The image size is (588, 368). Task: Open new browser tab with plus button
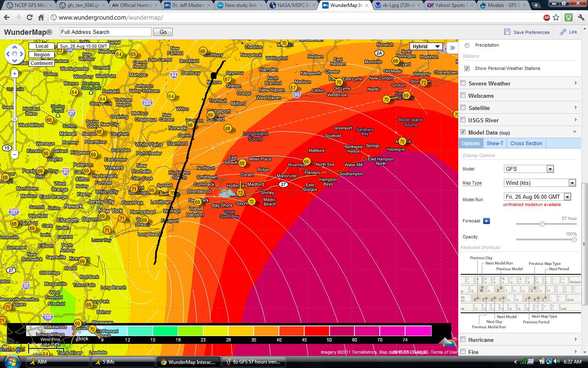coord(536,5)
